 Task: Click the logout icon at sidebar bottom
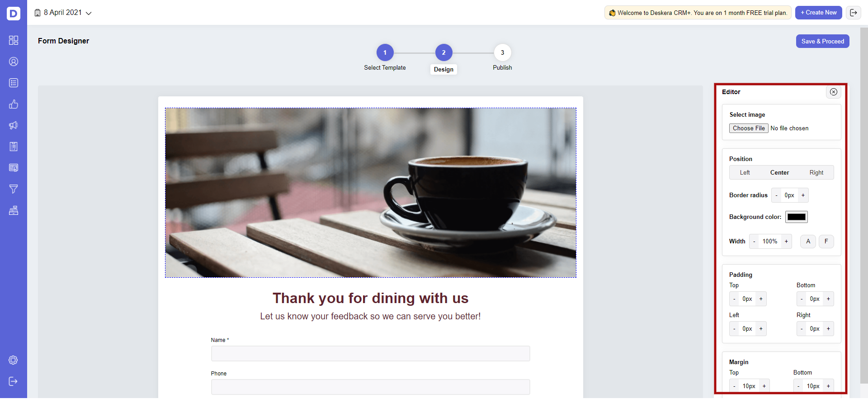pyautogui.click(x=13, y=381)
